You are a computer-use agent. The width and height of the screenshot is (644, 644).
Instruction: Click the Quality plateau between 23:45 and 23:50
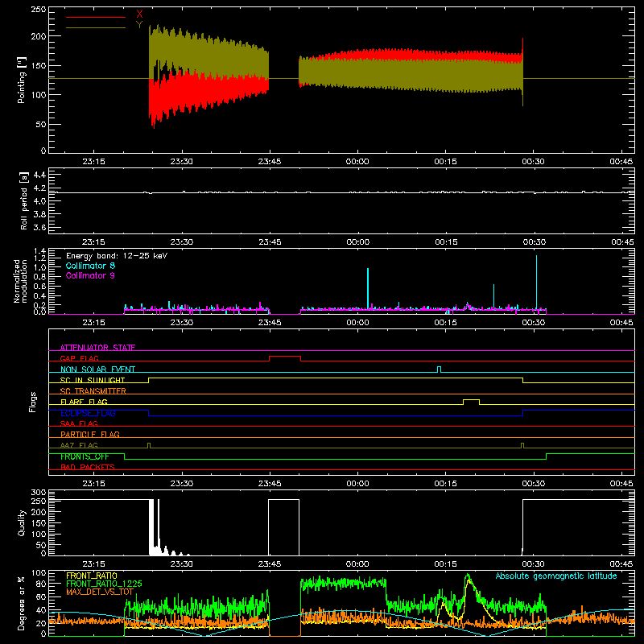coord(284,500)
